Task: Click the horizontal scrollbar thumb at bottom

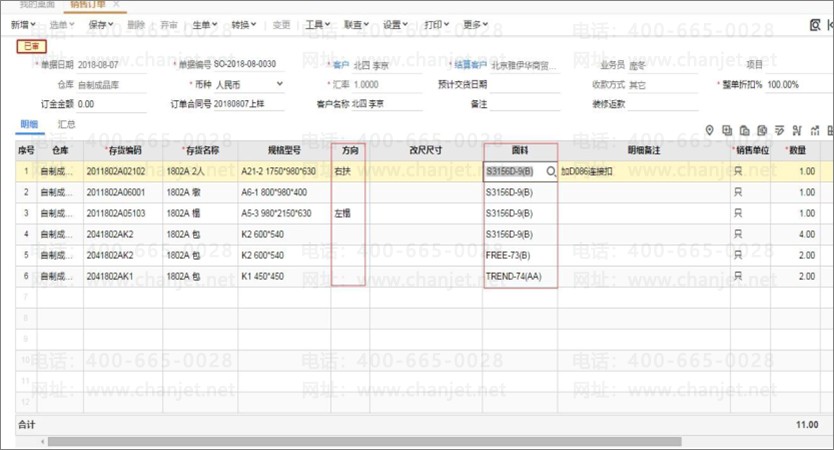Action: tap(364, 441)
